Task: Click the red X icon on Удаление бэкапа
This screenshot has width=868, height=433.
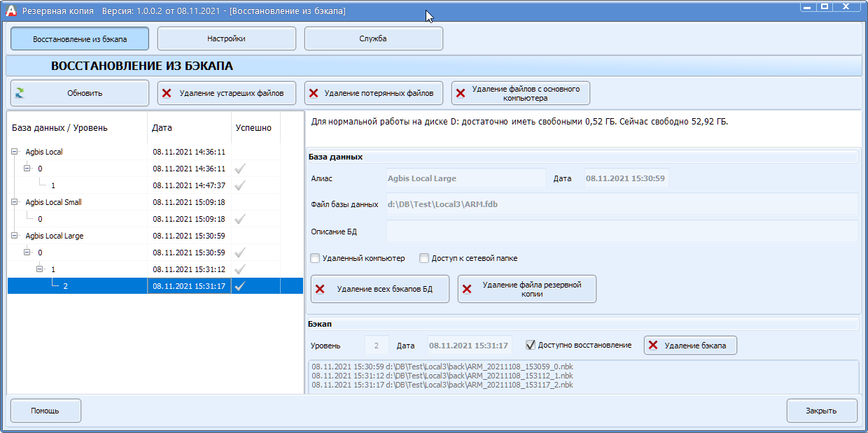Action: 653,345
